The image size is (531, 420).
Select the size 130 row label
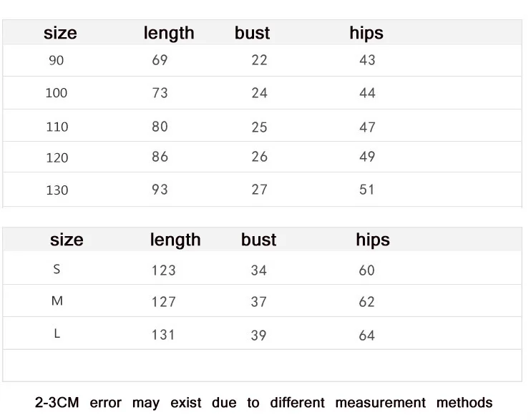coord(57,190)
